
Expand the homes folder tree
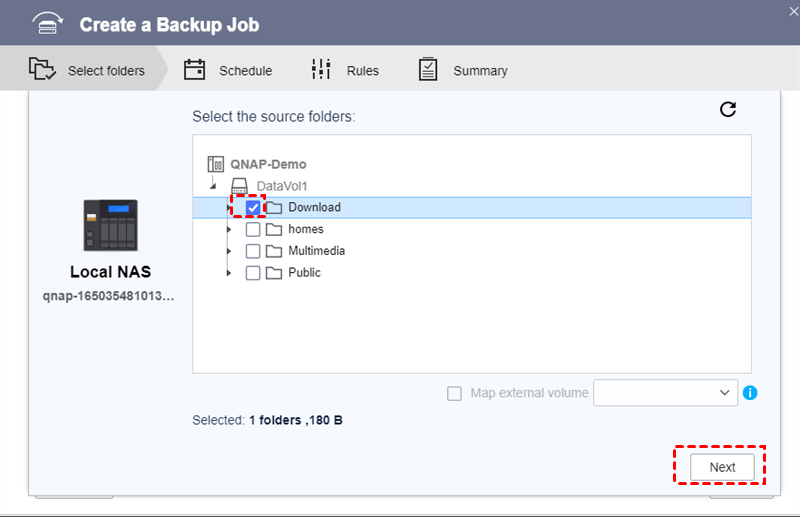click(229, 230)
